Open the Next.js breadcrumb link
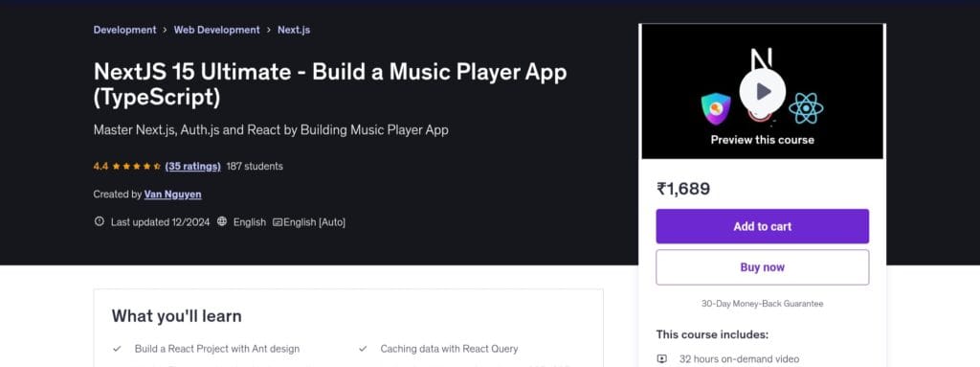980x367 pixels. pyautogui.click(x=294, y=30)
